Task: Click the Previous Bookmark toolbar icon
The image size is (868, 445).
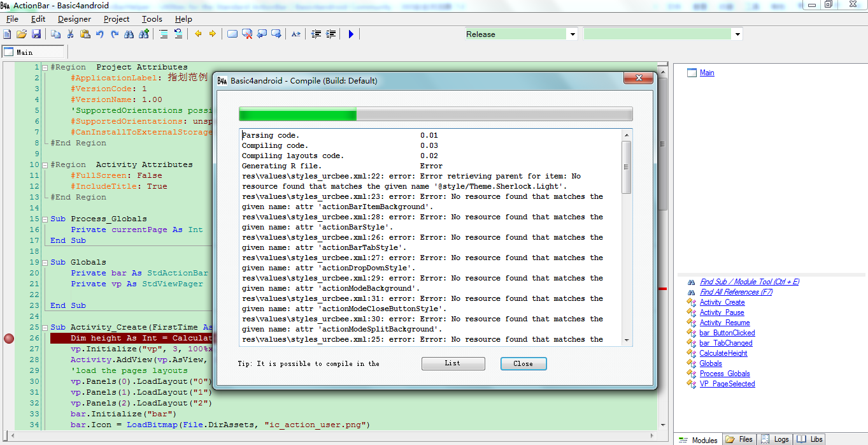Action: coord(262,34)
